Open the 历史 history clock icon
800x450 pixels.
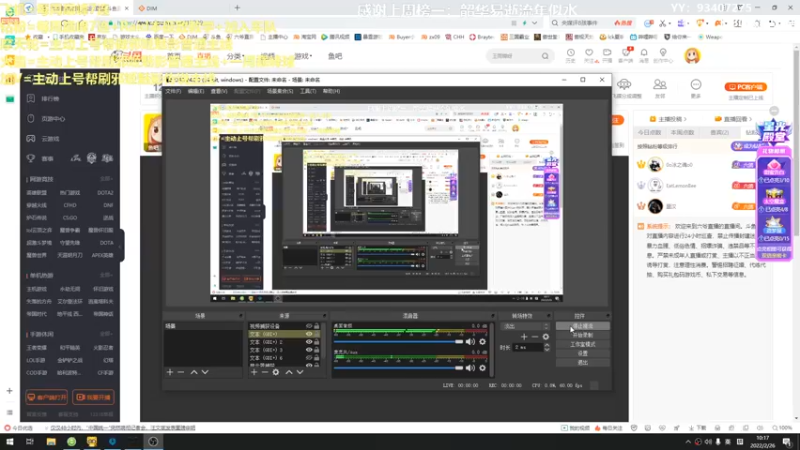click(570, 55)
